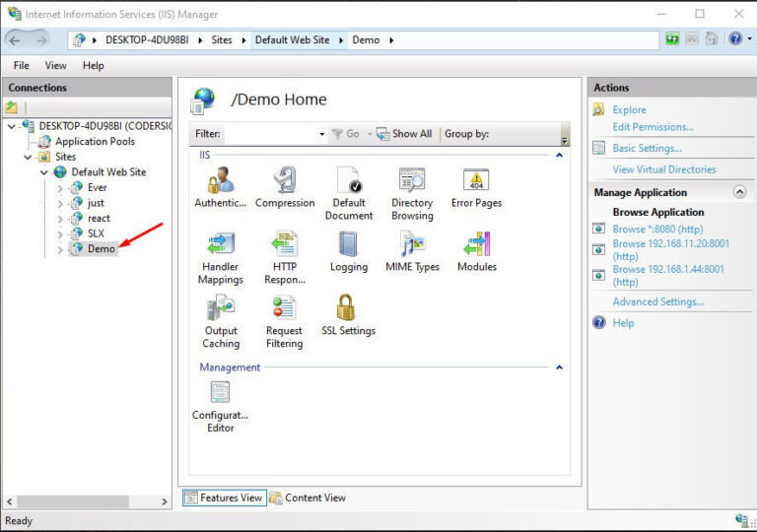
Task: Click the Basic Settings icon in Actions
Action: [598, 148]
